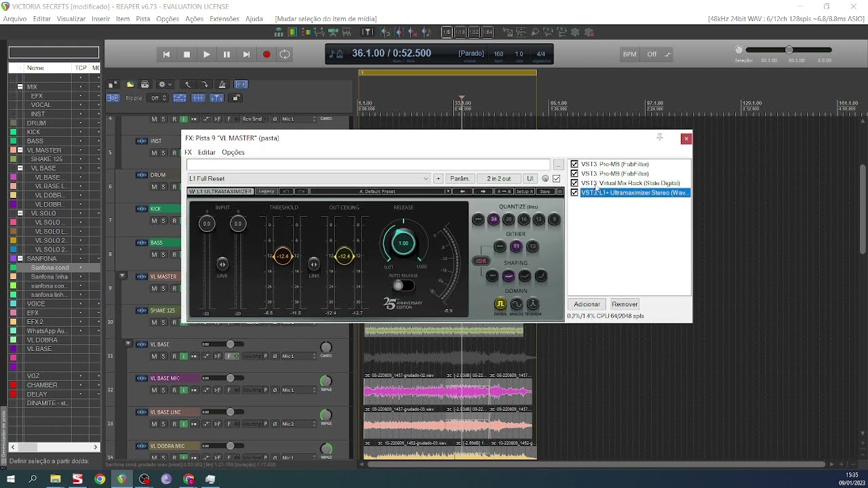Open Opções menu in FX window
Screen dimensions: 868x488
pos(233,152)
